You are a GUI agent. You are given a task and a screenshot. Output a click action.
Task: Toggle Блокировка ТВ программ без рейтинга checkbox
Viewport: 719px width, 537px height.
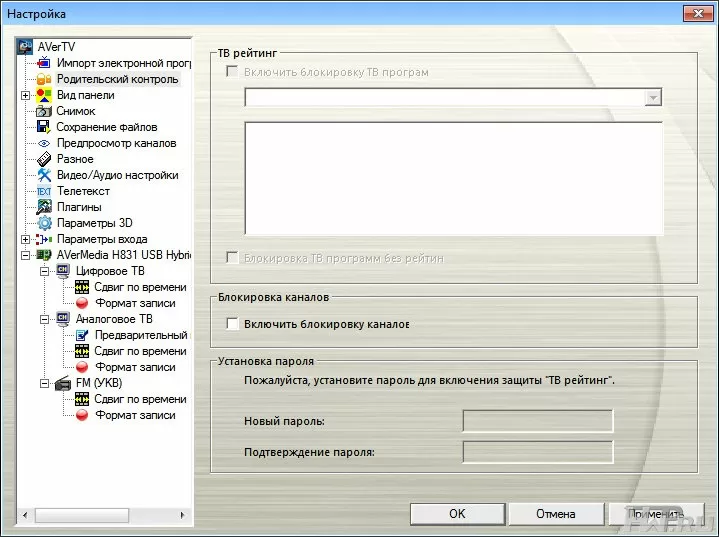[x=233, y=258]
